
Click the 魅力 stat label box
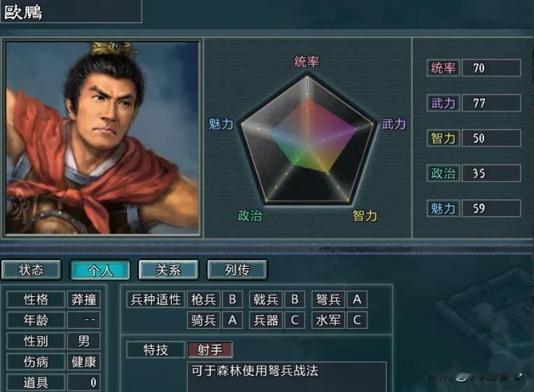pos(443,209)
